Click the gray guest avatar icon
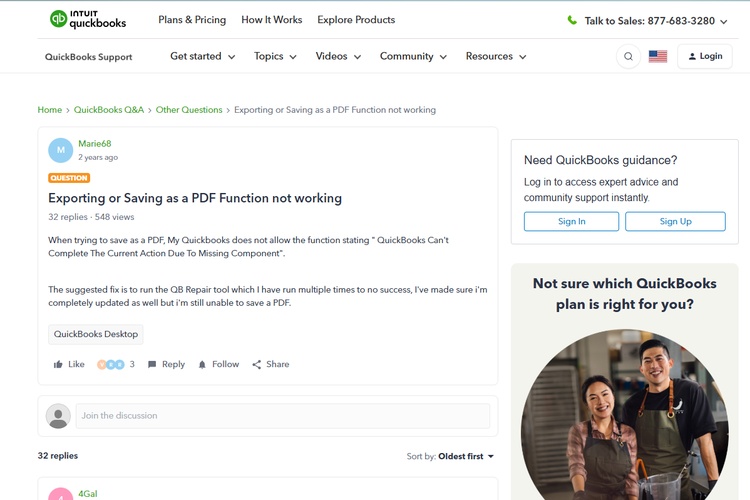The image size is (750, 500). (x=58, y=416)
